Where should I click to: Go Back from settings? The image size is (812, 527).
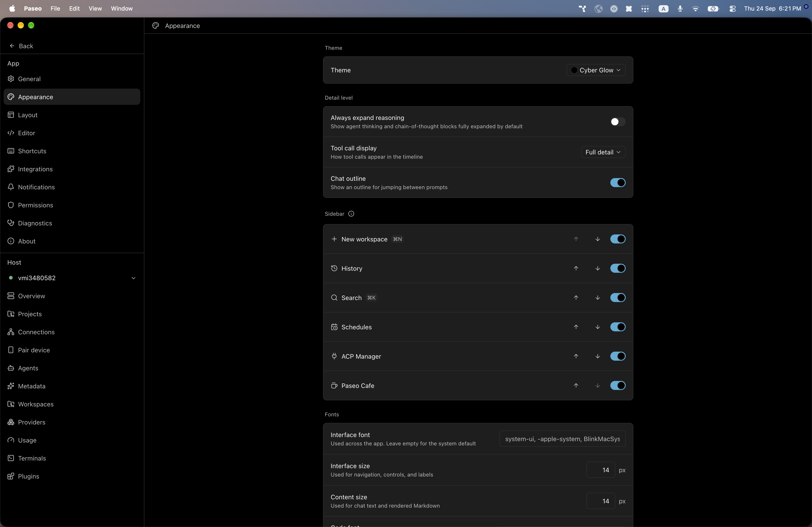[x=21, y=46]
